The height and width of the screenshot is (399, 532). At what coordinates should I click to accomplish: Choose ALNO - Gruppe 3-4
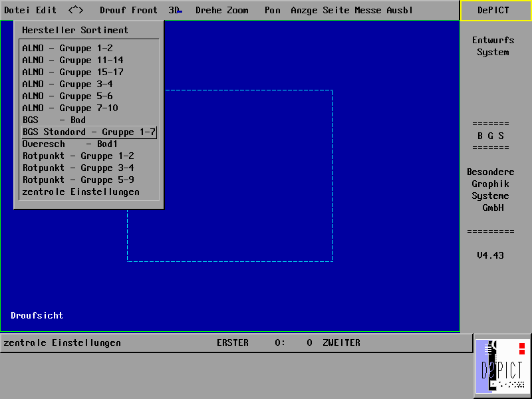coord(89,84)
